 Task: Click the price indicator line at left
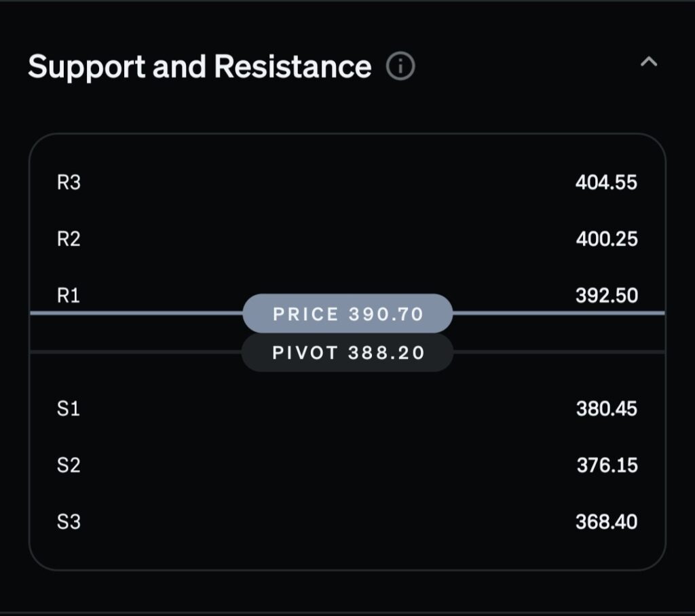click(136, 313)
